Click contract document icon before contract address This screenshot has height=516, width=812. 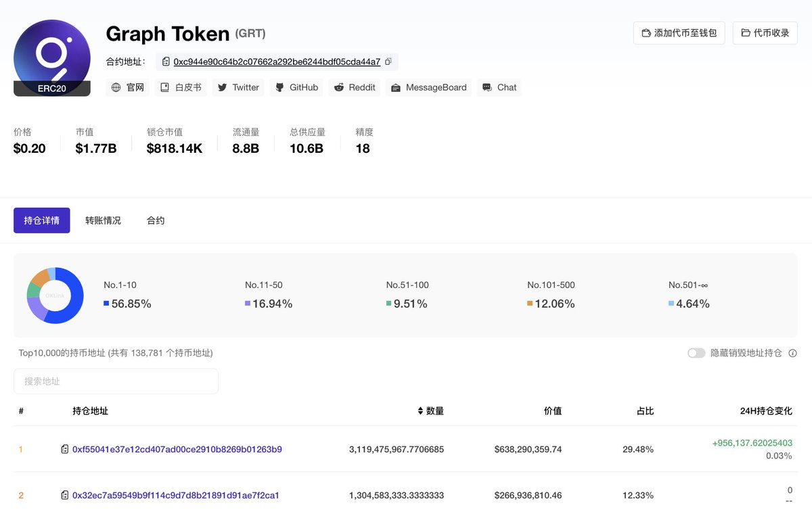point(166,62)
